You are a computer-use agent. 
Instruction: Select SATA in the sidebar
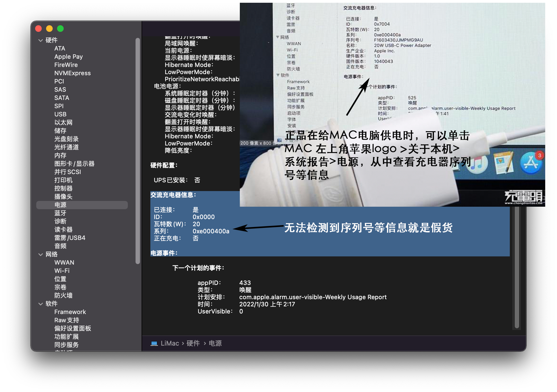(62, 98)
